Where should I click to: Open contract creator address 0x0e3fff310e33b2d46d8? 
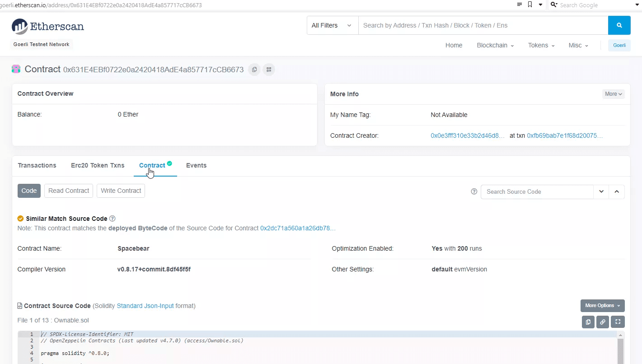click(x=468, y=135)
